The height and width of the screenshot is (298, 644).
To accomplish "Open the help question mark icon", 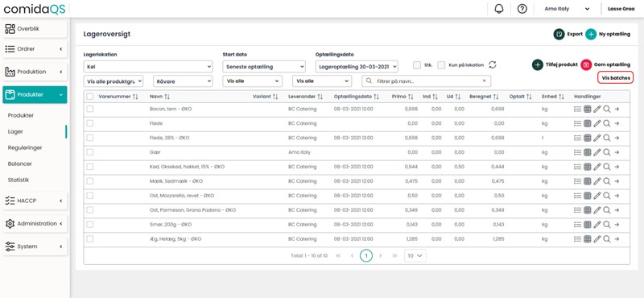I will coord(522,9).
